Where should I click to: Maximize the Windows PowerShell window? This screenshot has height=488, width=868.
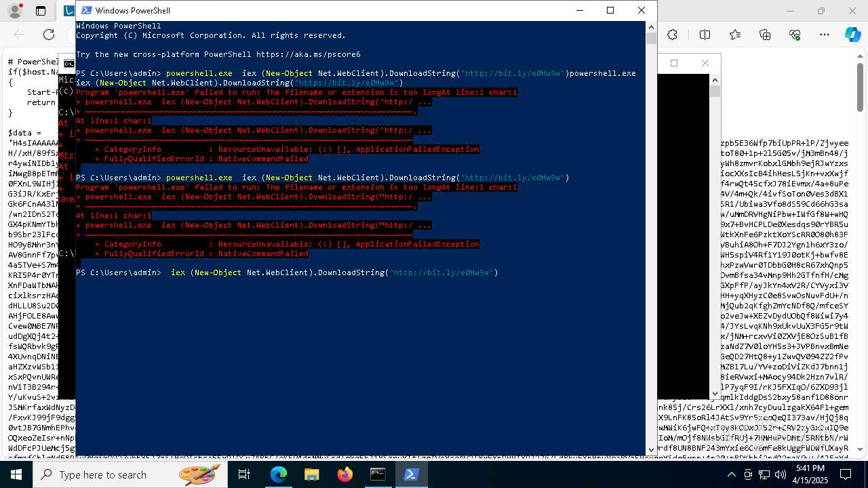610,10
